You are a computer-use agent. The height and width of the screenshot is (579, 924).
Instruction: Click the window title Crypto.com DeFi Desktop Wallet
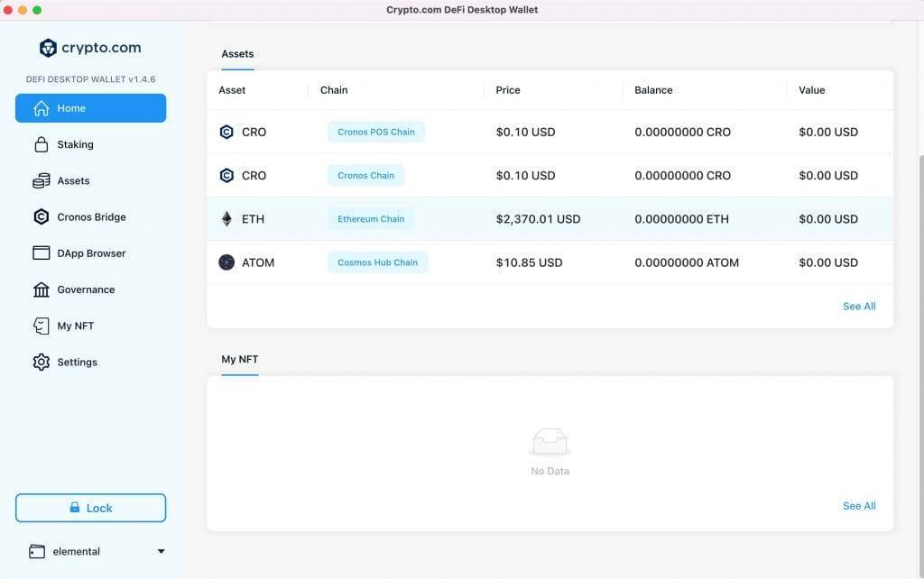click(462, 9)
